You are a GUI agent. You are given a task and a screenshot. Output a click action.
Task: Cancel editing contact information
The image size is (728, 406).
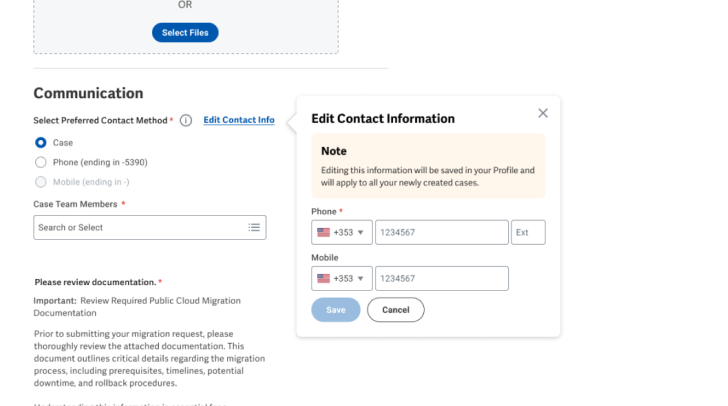395,310
